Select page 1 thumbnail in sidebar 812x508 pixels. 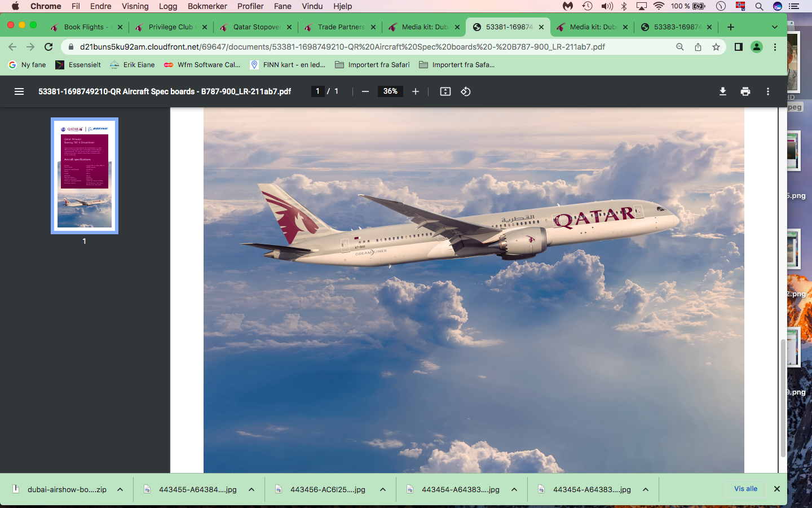(85, 176)
